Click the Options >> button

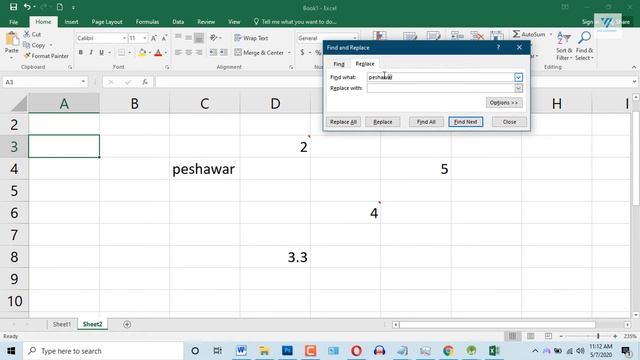click(x=504, y=102)
